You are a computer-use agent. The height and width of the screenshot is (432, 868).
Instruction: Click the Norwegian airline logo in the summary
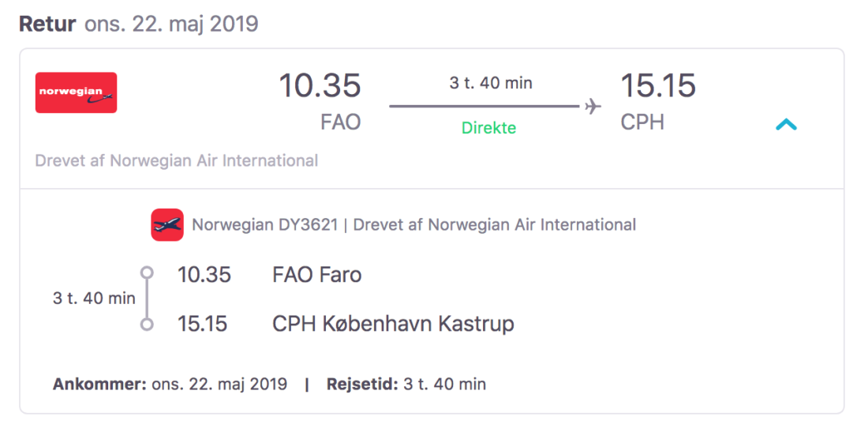[x=77, y=92]
